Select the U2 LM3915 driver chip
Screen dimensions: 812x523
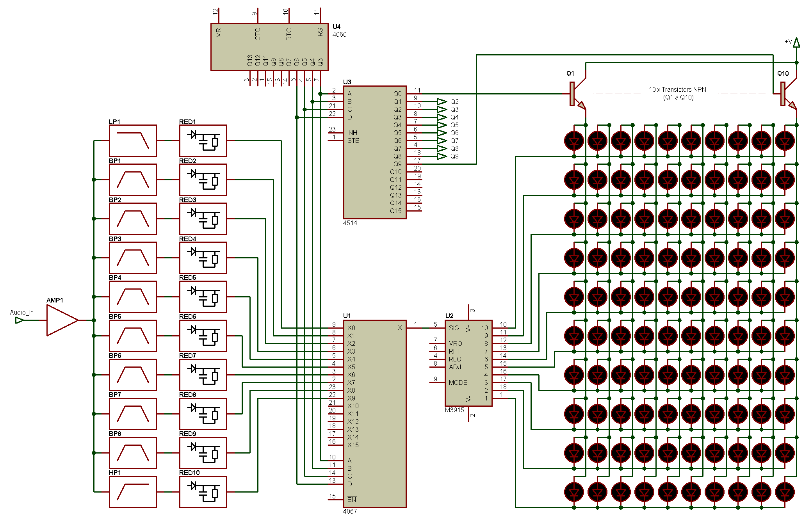pos(468,363)
